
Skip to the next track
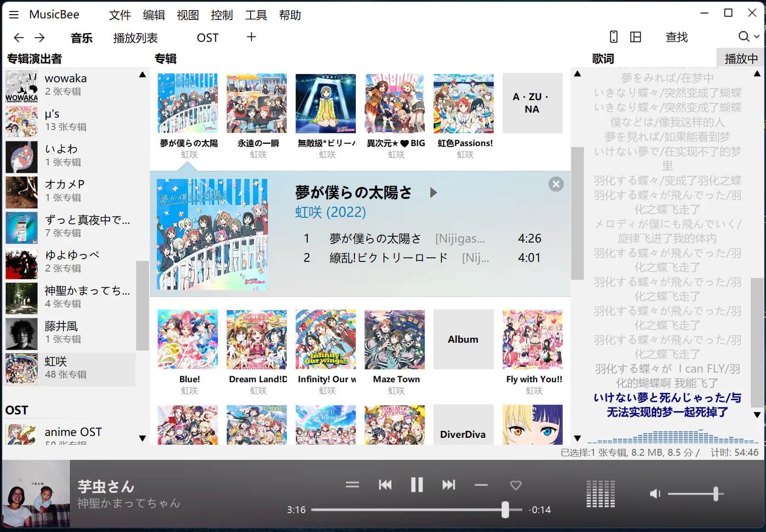(448, 485)
